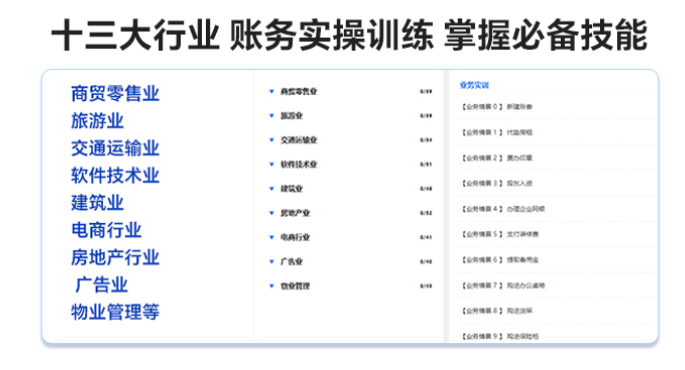Viewport: 685px width, 370px height.
Task: Open the 业务实训 tab
Action: [474, 85]
